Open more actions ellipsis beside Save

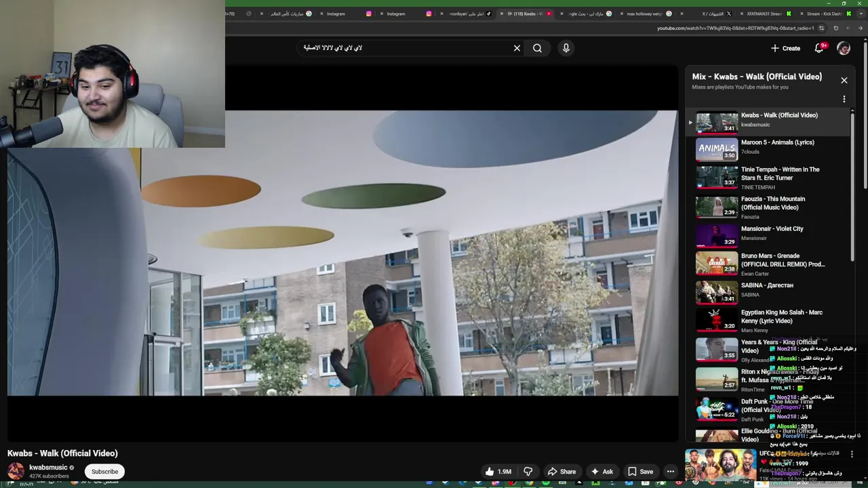tap(670, 472)
